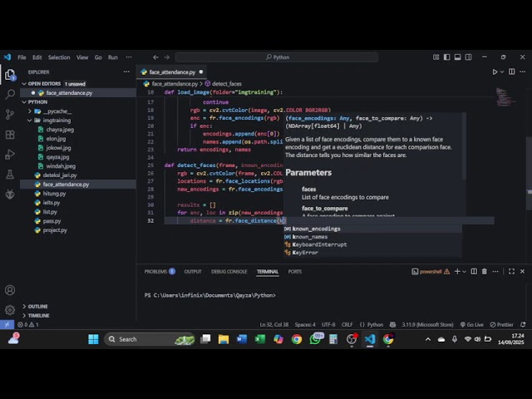Collapse the Open Editors section
The width and height of the screenshot is (532, 399).
coord(24,84)
